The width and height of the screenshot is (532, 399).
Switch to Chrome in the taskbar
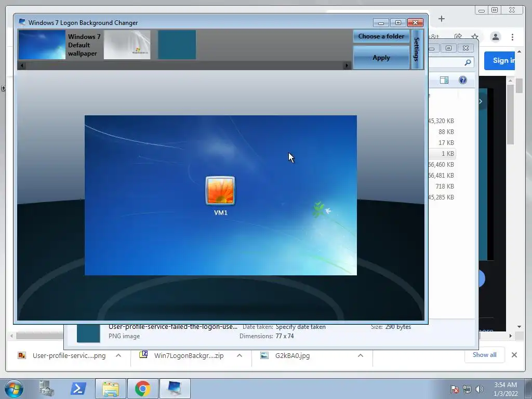click(143, 389)
